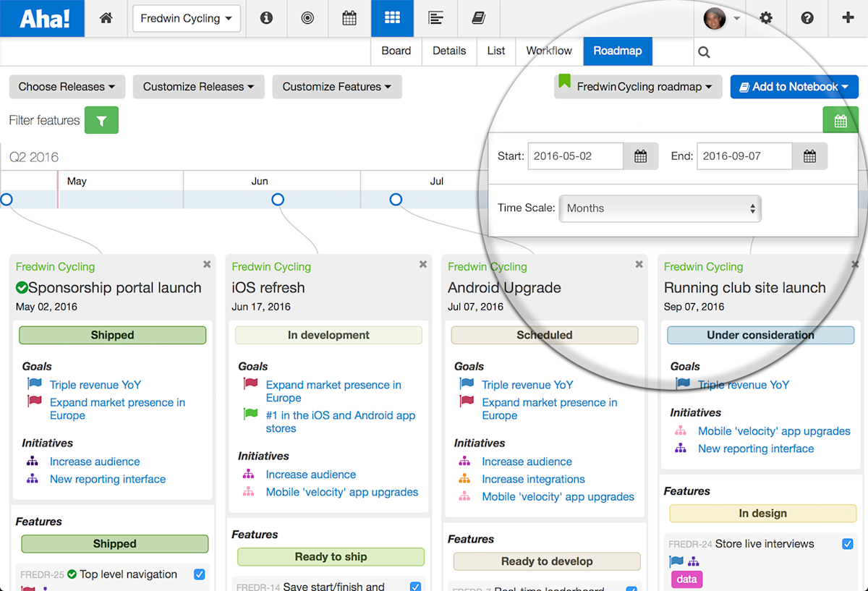Switch to the List tab
This screenshot has width=868, height=591.
tap(496, 51)
